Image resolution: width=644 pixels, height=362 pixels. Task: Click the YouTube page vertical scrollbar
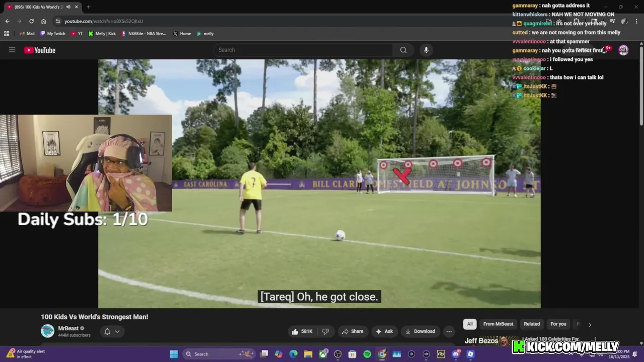tap(641, 85)
